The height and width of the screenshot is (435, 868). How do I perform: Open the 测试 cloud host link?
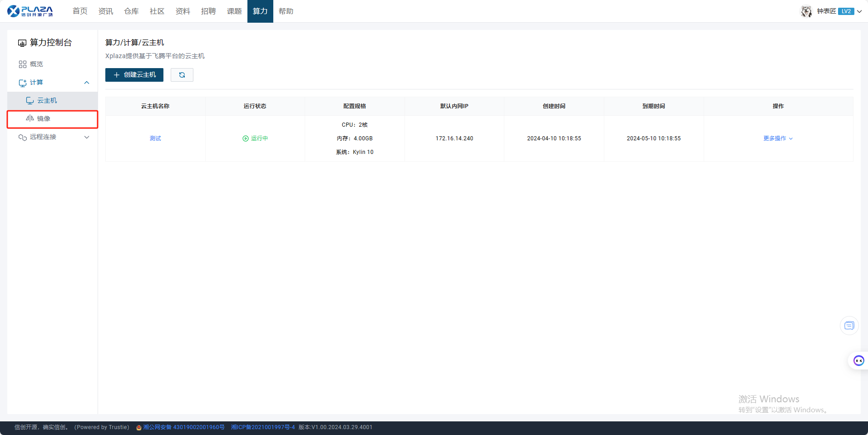click(x=155, y=138)
